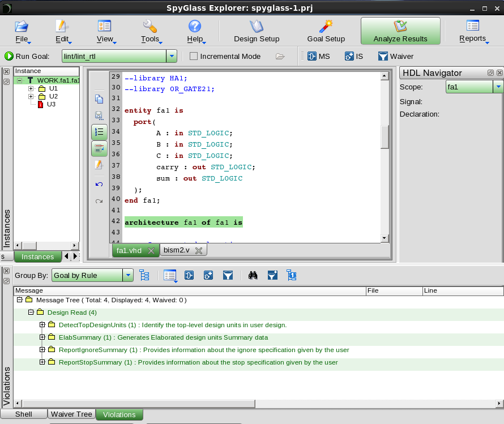Open the Group By dropdown
This screenshot has height=424, width=504.
128,275
